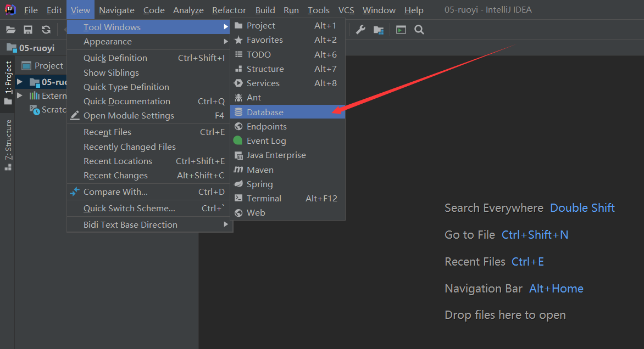This screenshot has height=349, width=644.
Task: Choose Recently Changed Files entry
Action: tap(149, 147)
